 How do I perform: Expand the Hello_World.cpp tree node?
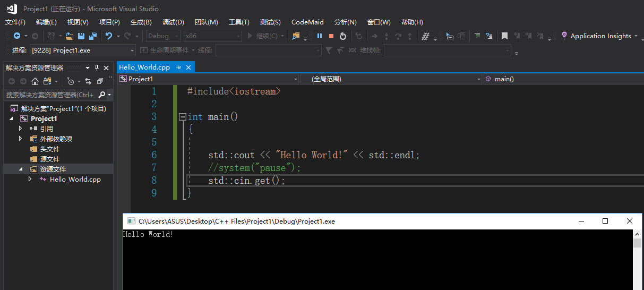coord(30,179)
